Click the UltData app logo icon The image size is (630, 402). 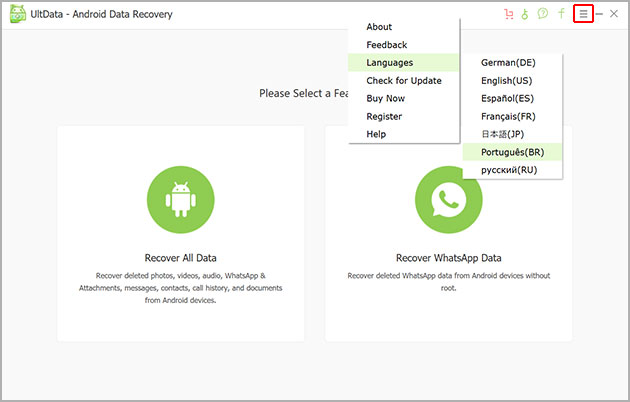tap(18, 14)
